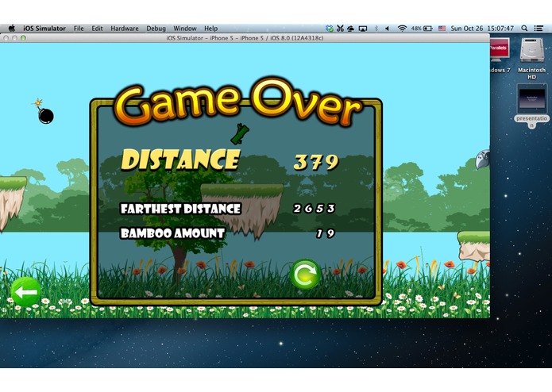Click the BAMBOO AMOUNT label
The width and height of the screenshot is (552, 392).
click(172, 233)
